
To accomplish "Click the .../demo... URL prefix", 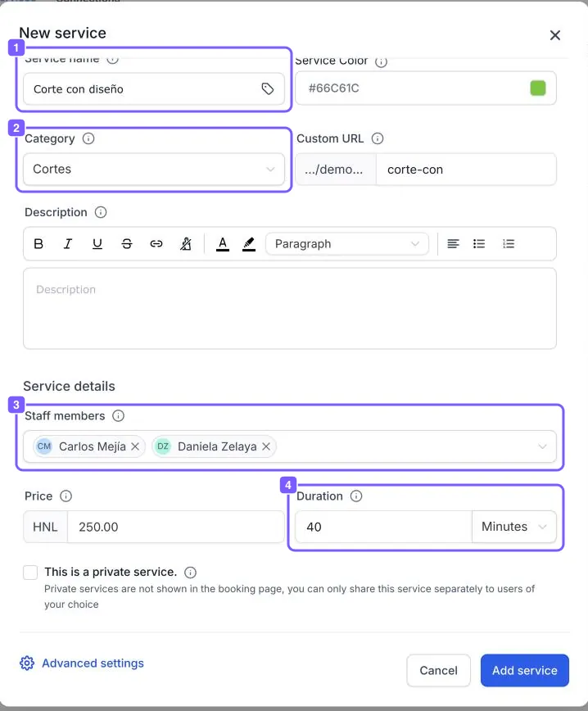I will click(336, 169).
